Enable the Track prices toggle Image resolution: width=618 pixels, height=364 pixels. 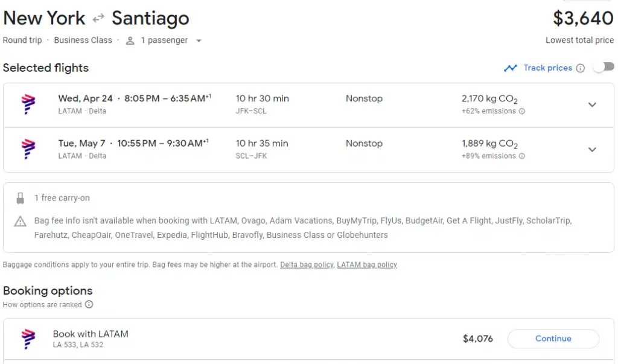(603, 67)
